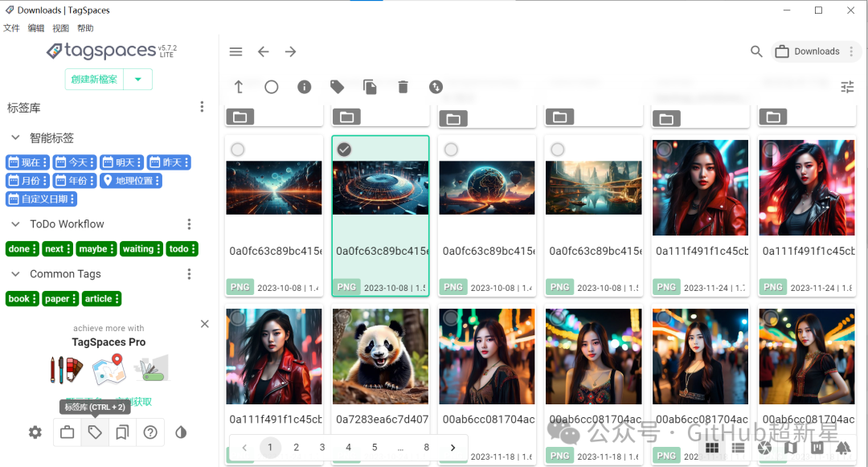Click the copy files icon
Screen dimensions: 868x467
click(370, 87)
